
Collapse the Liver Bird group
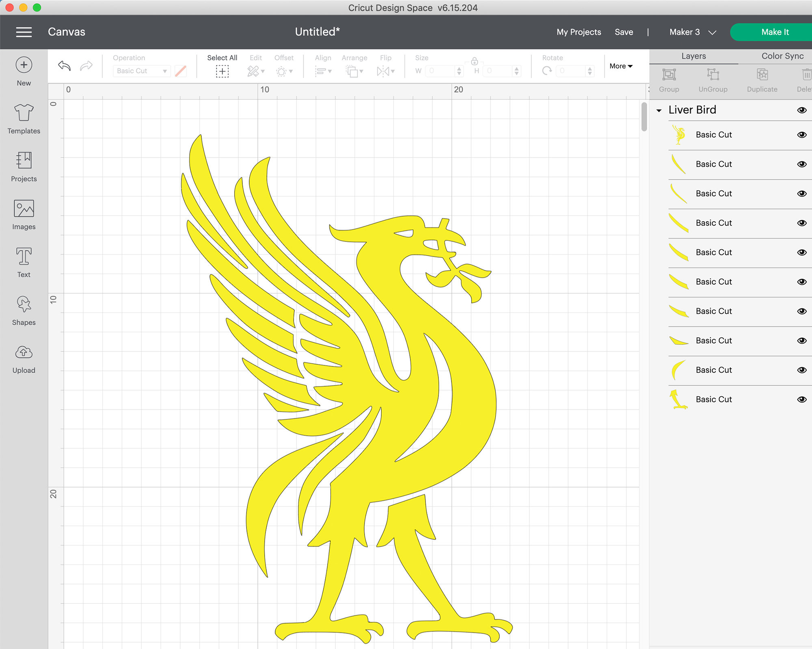[660, 110]
